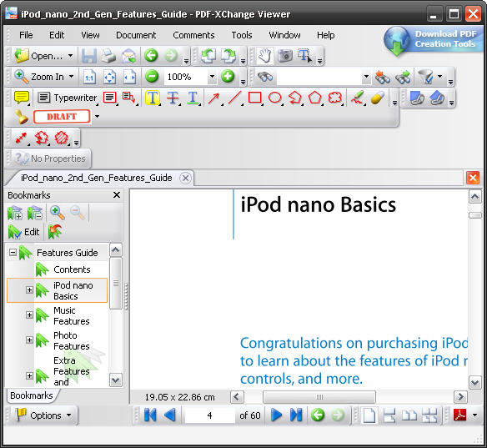Viewport: 487px width, 448px height.
Task: Click the Options button
Action: click(x=43, y=415)
